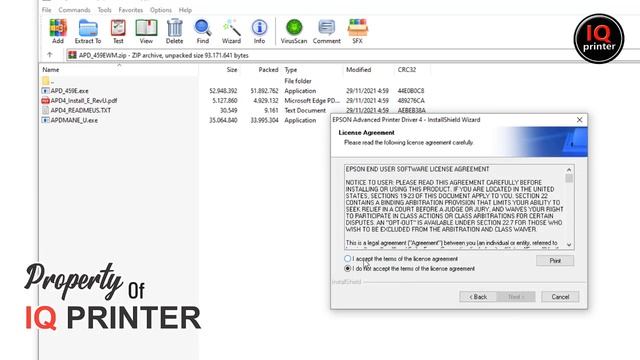Open the Find magnifier tool

pyautogui.click(x=202, y=31)
